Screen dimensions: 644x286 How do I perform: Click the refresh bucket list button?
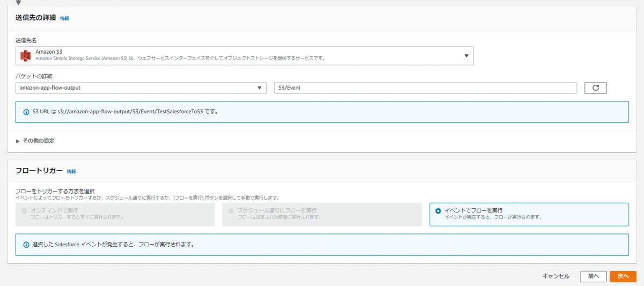tap(595, 87)
